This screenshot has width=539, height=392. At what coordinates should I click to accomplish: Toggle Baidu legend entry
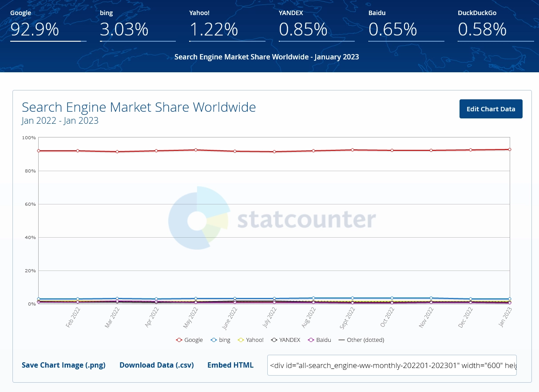pos(319,340)
